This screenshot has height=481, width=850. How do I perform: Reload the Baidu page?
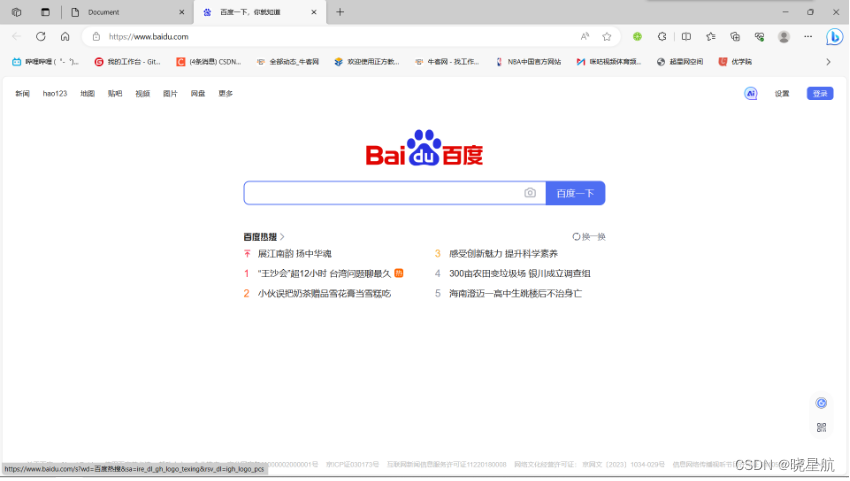point(41,36)
